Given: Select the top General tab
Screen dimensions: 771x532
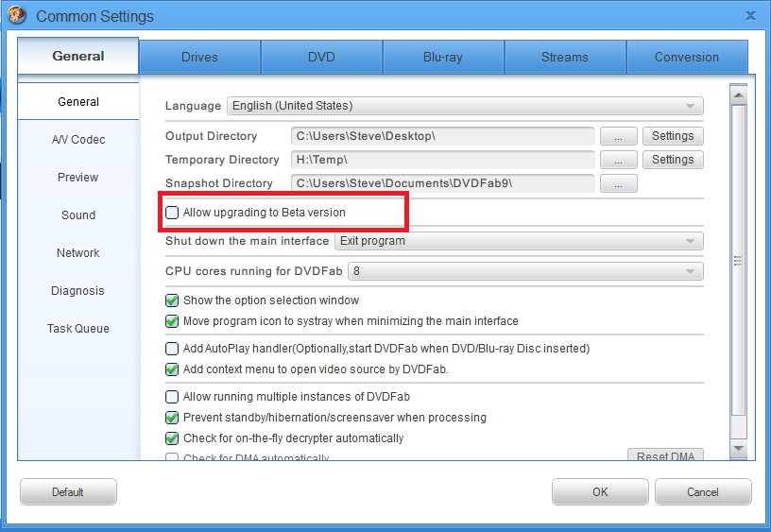Looking at the screenshot, I should click(x=78, y=56).
